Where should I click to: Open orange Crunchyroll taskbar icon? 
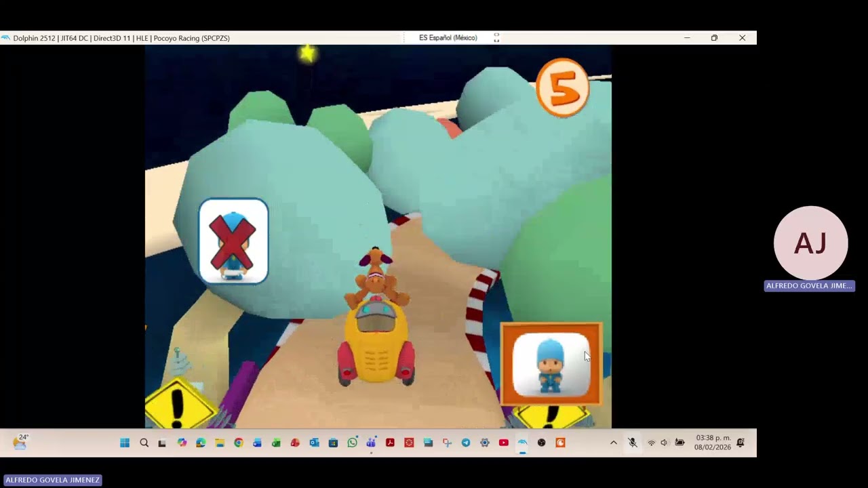coord(560,443)
